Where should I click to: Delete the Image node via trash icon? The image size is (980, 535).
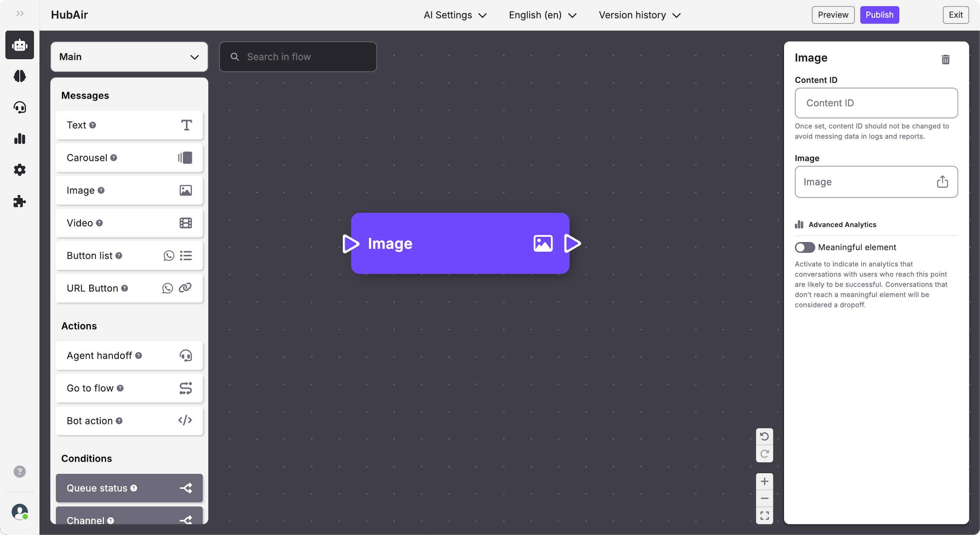coord(945,60)
